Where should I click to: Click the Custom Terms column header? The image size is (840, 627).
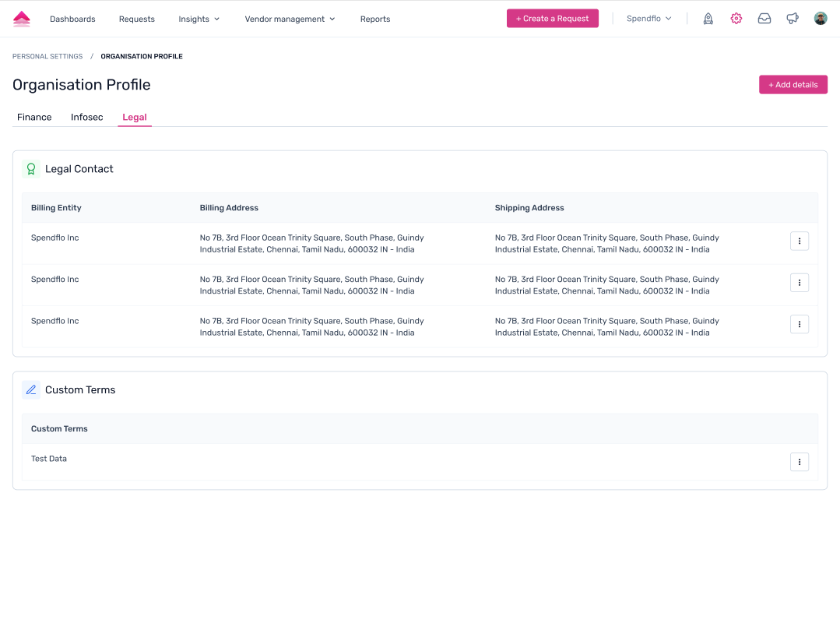(59, 428)
